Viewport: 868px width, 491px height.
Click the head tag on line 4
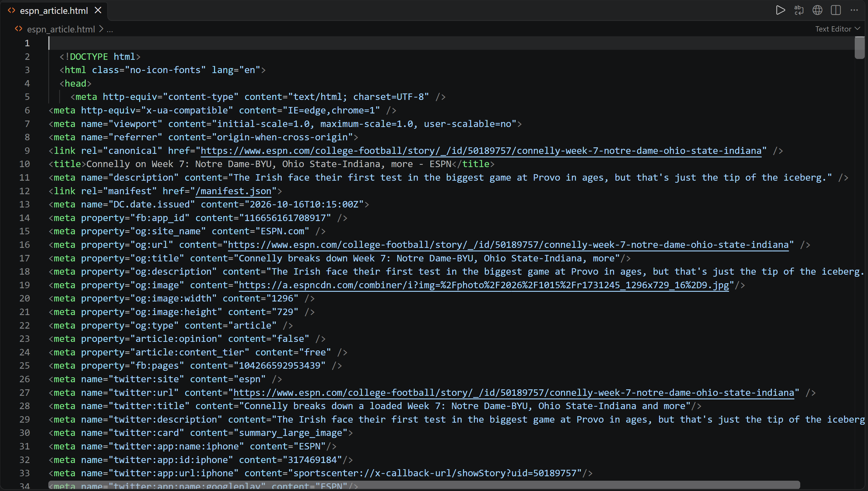75,84
